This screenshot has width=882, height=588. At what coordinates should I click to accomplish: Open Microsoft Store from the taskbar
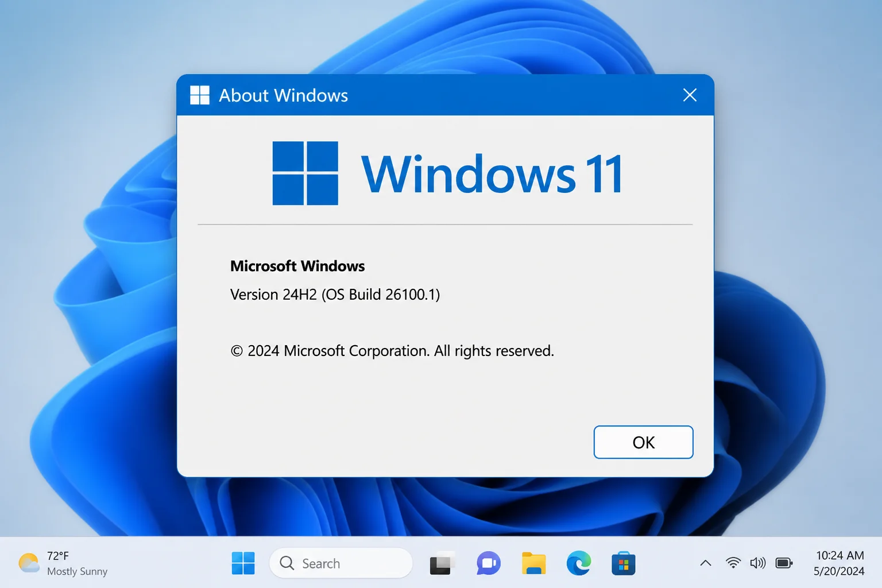point(624,563)
